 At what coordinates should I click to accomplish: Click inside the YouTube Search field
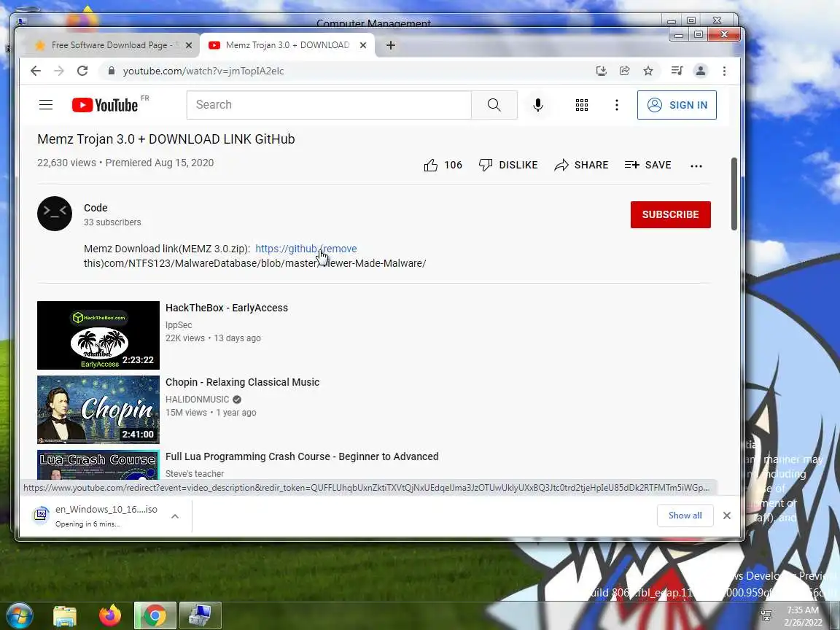[329, 105]
